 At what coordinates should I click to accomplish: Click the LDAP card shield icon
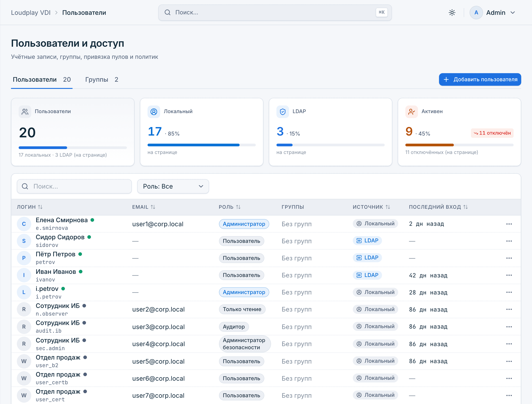(283, 112)
